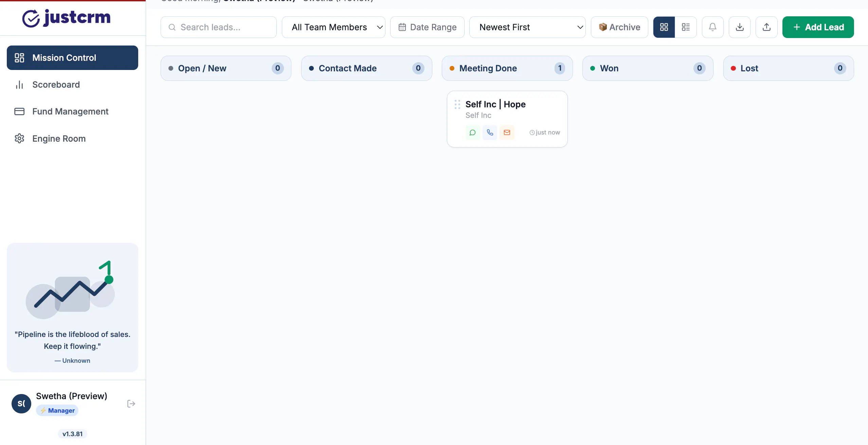Click the upload/export icon

pos(766,27)
